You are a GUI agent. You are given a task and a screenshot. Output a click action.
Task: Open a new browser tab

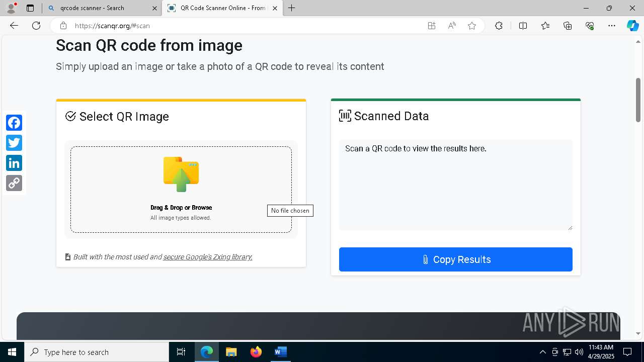[x=291, y=8]
